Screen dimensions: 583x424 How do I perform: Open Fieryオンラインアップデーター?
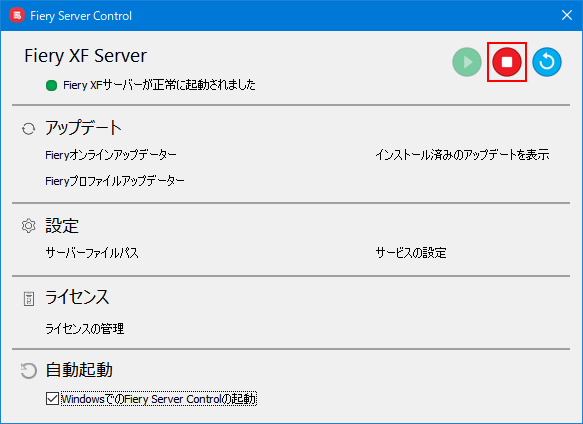pos(111,155)
